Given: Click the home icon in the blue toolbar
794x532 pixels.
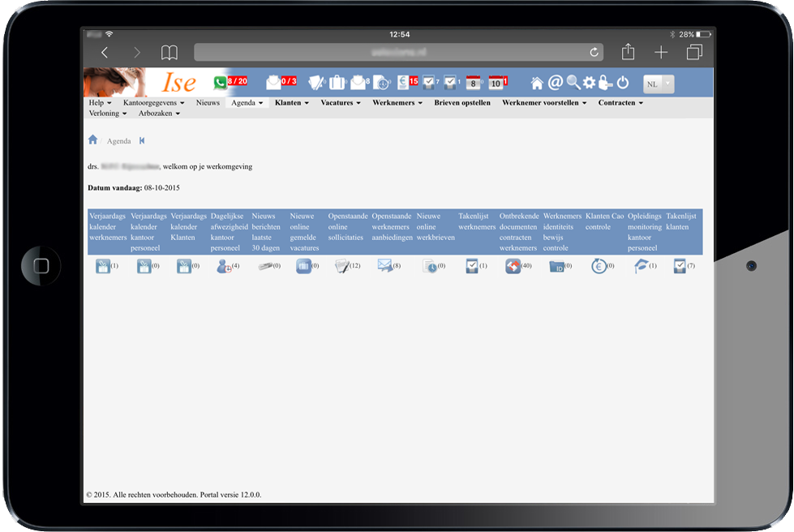Looking at the screenshot, I should coord(537,83).
